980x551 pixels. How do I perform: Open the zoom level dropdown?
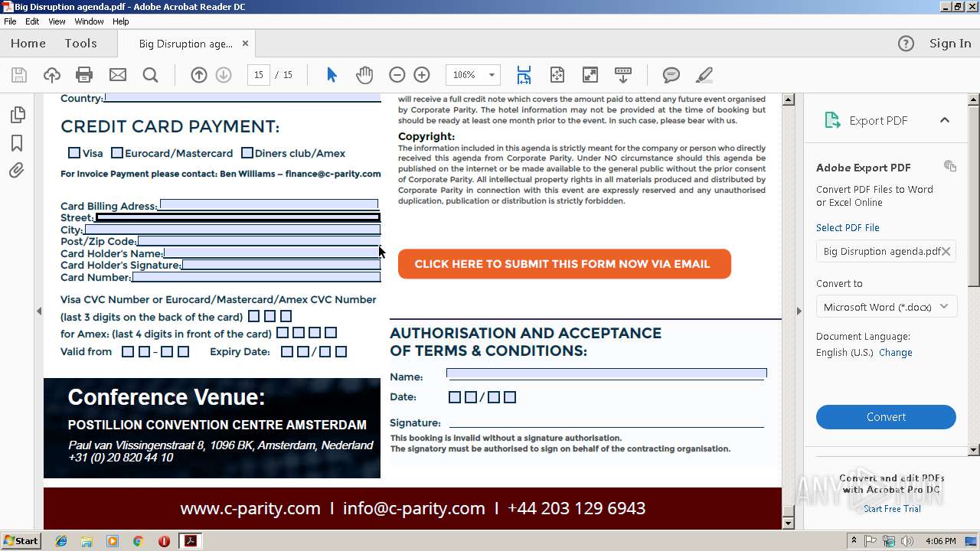[x=492, y=75]
